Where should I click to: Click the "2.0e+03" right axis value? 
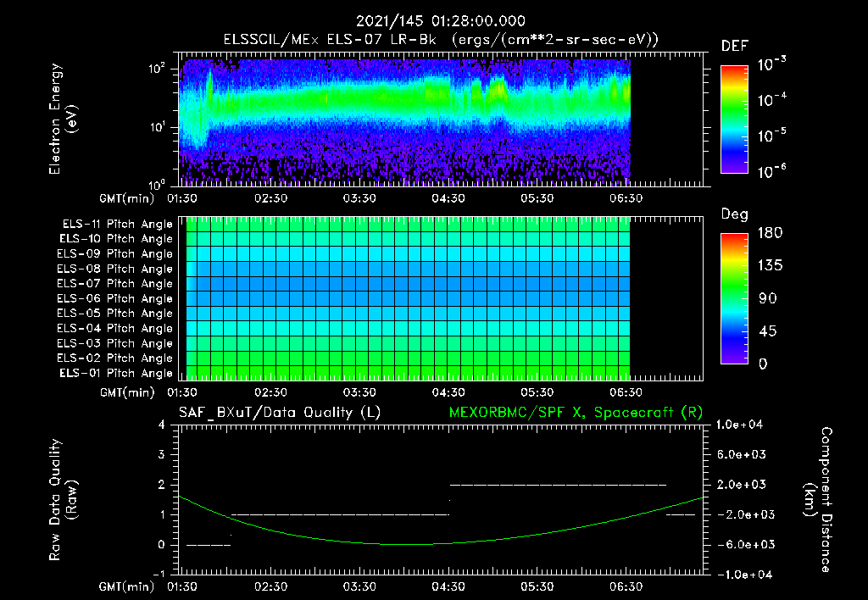(743, 484)
